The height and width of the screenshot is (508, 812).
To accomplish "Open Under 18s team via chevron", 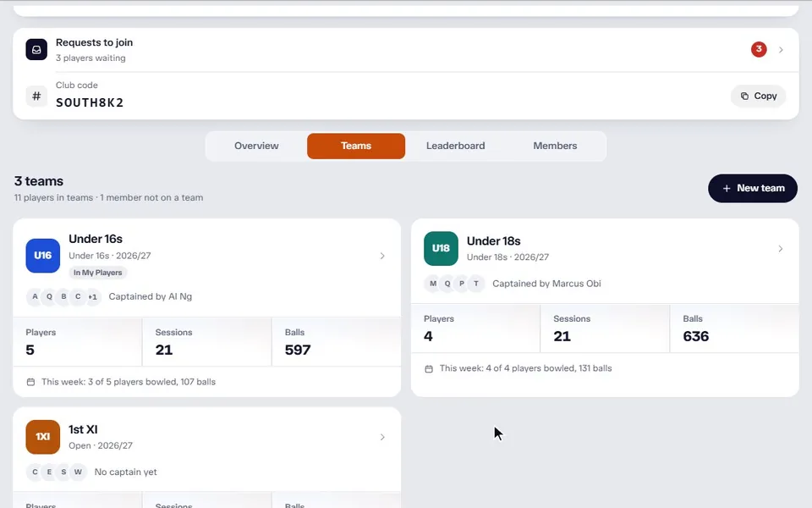I will pyautogui.click(x=781, y=249).
